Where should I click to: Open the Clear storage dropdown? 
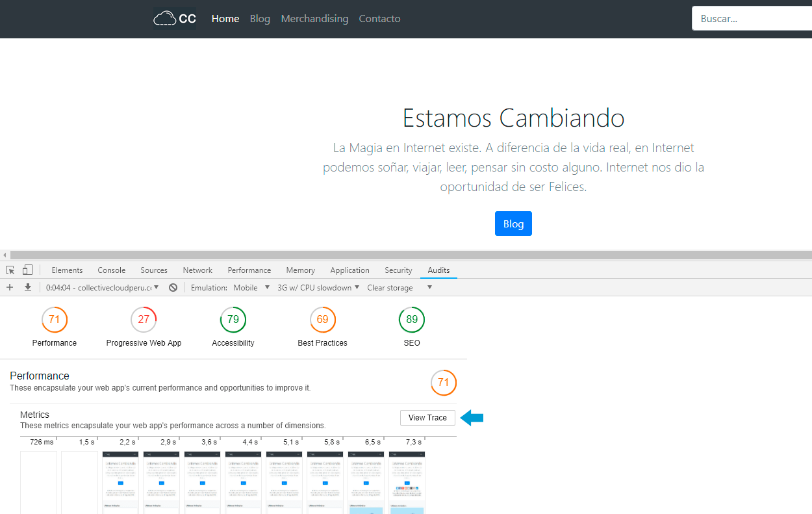coord(400,287)
